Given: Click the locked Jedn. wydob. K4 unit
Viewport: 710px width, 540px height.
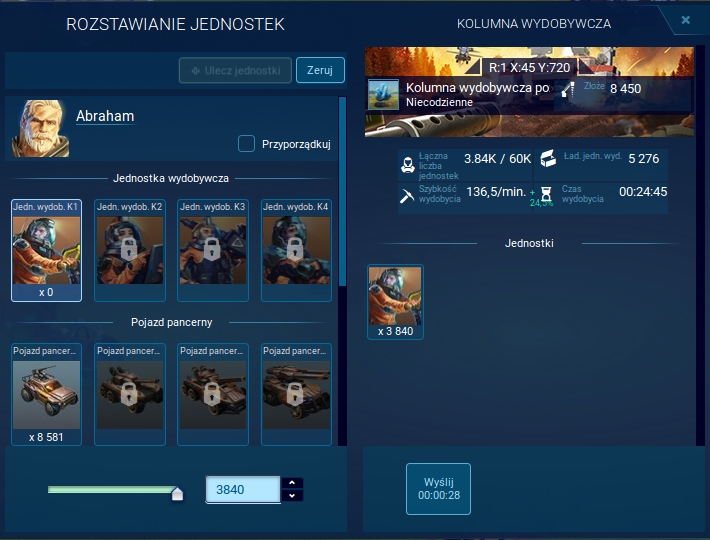Looking at the screenshot, I should pyautogui.click(x=296, y=249).
